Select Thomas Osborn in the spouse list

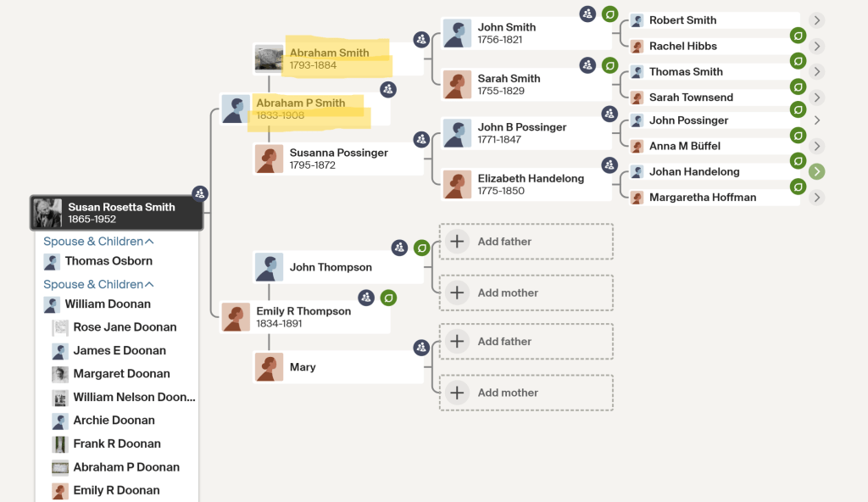[x=108, y=261]
